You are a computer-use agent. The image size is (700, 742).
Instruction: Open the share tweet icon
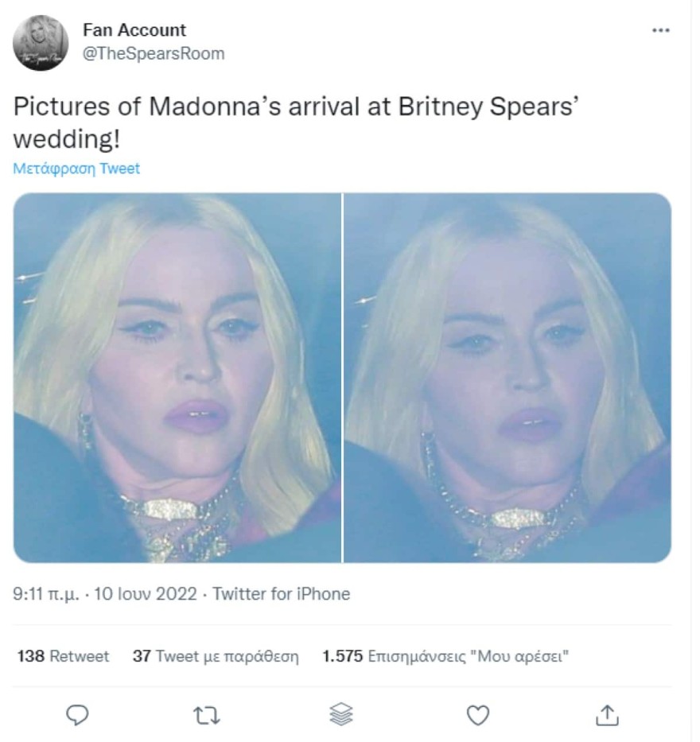[x=607, y=715]
